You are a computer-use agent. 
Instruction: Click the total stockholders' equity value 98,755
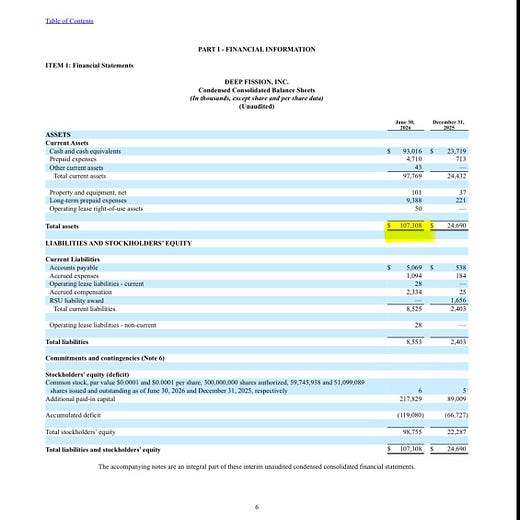tap(412, 432)
